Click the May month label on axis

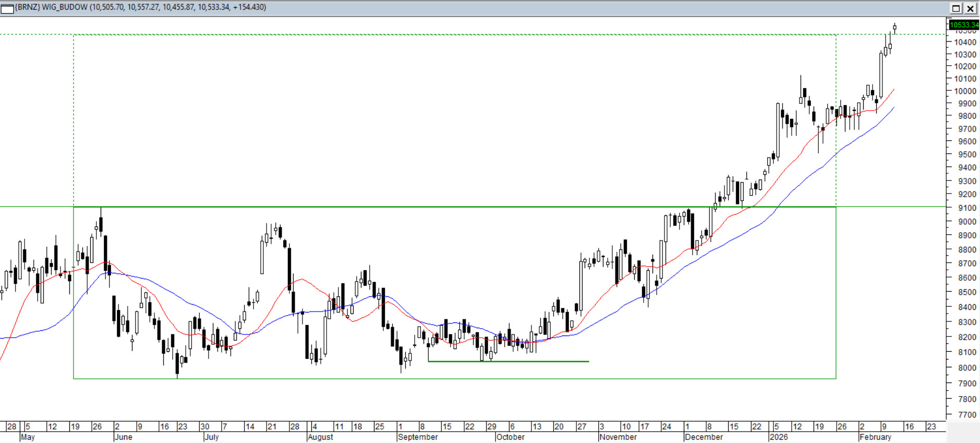(x=28, y=437)
